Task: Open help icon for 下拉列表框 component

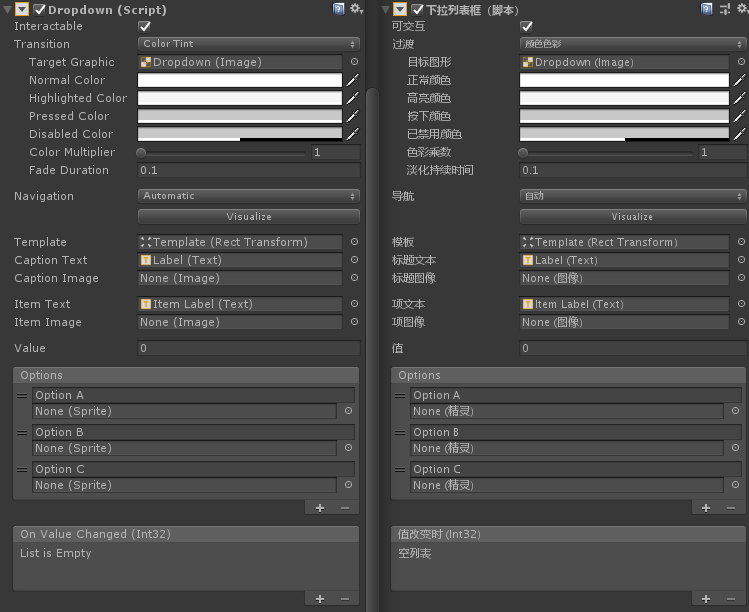Action: tap(706, 9)
